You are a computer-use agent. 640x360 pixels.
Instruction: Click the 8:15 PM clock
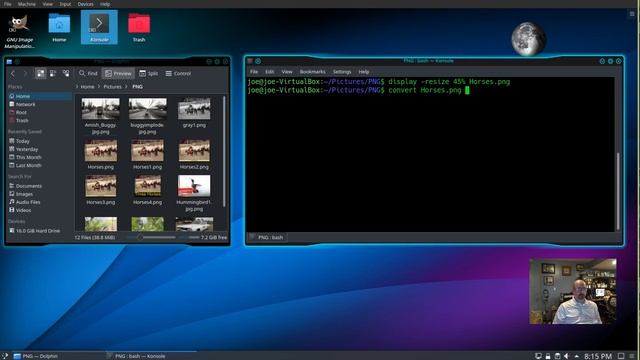(x=598, y=356)
